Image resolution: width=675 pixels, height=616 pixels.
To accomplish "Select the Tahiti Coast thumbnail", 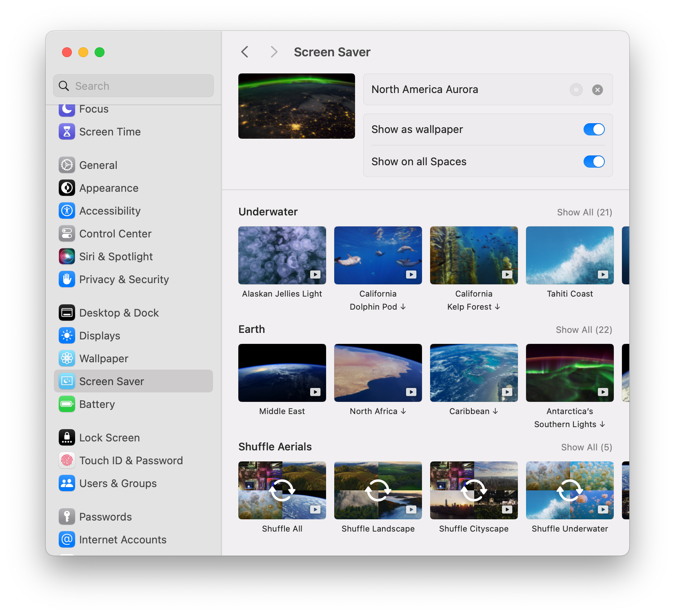I will 570,255.
